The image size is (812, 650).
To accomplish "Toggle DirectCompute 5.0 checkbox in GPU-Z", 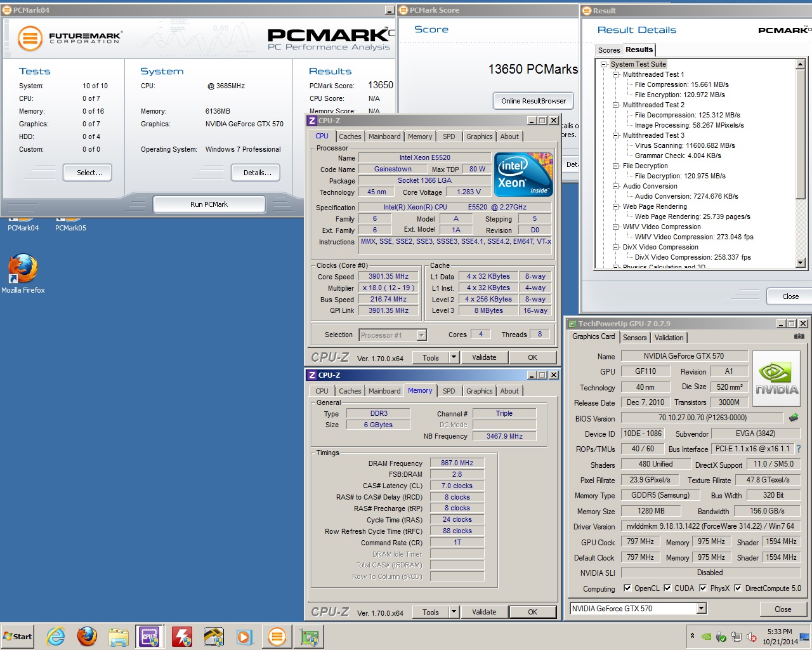I will click(738, 588).
